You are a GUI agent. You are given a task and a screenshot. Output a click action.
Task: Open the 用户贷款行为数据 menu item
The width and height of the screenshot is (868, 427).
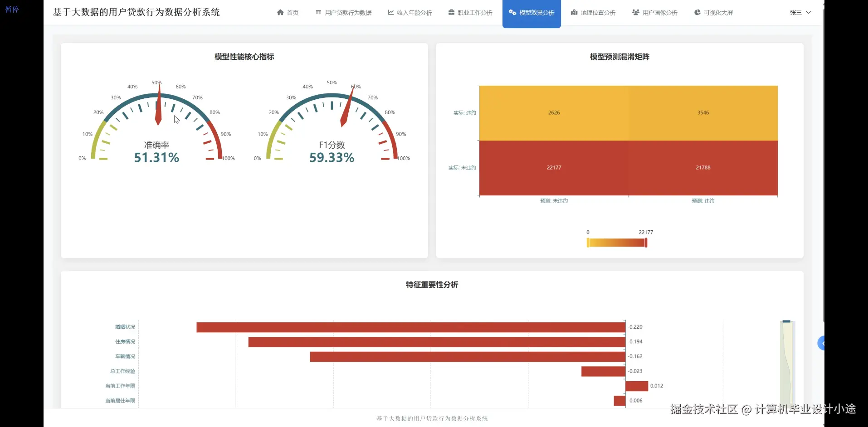(x=343, y=13)
